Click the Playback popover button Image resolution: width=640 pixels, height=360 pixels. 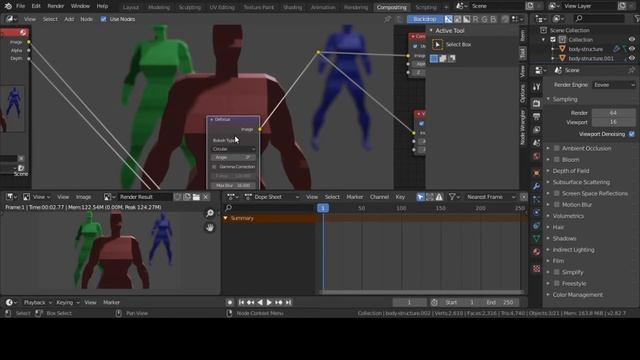tap(37, 302)
